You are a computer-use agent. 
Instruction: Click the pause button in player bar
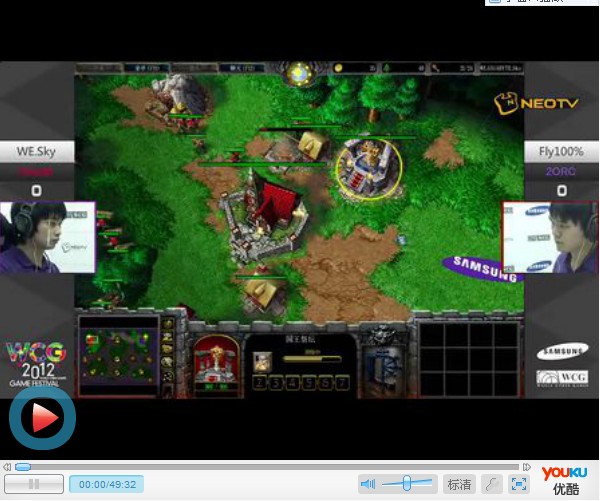34,484
